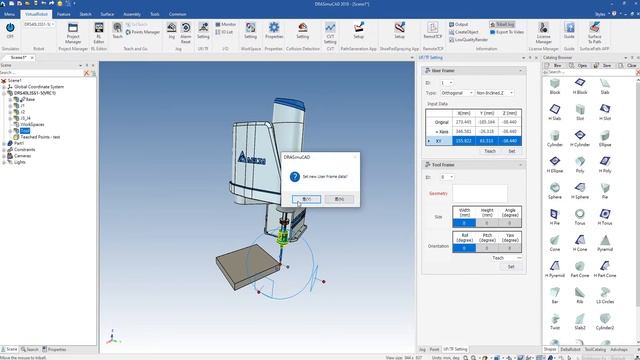Open the IO List
The height and width of the screenshot is (360, 640).
(224, 32)
